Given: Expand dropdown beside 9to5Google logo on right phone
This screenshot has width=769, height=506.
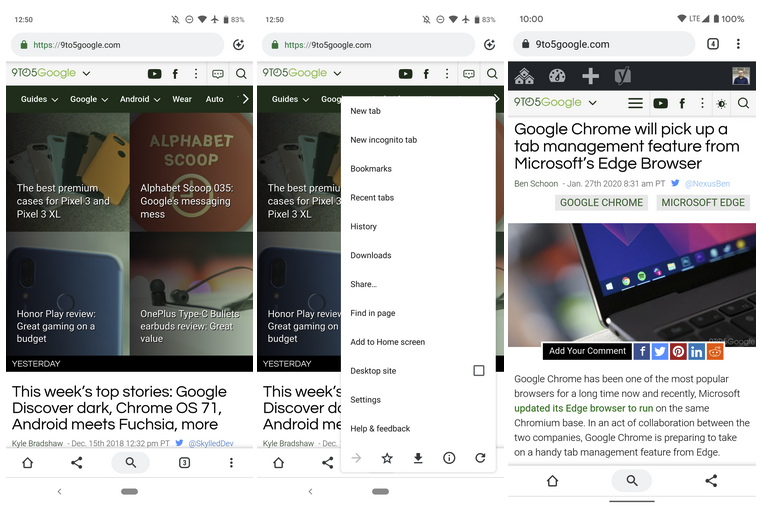Looking at the screenshot, I should click(593, 103).
